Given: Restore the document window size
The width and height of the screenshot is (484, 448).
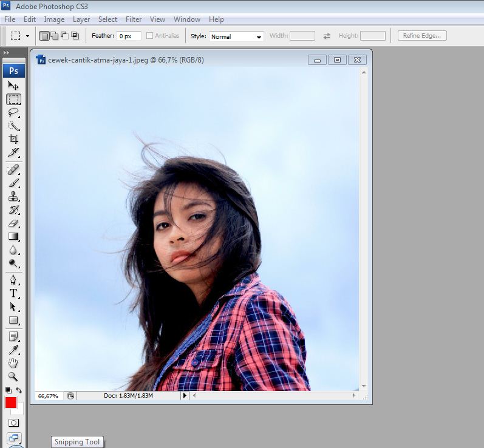Looking at the screenshot, I should pyautogui.click(x=337, y=60).
